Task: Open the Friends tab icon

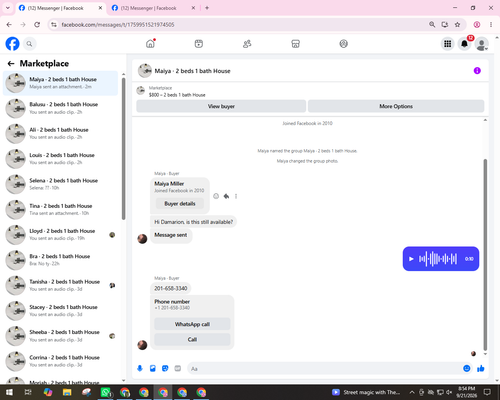Action: (x=247, y=44)
